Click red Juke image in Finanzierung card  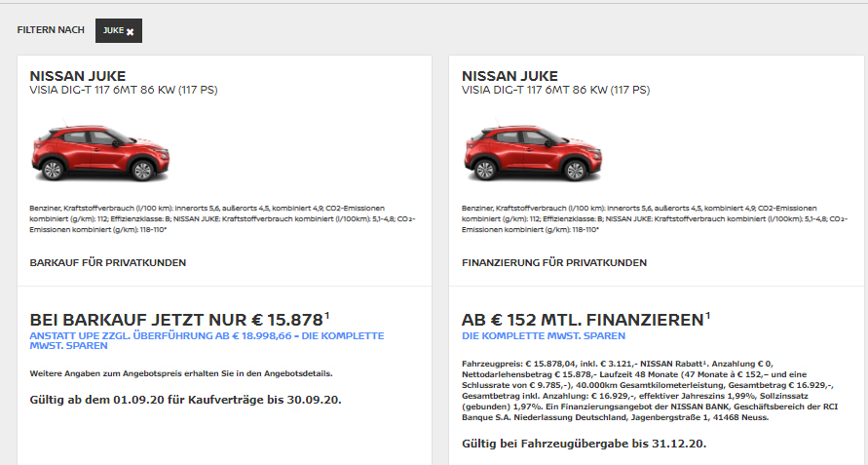[533, 150]
